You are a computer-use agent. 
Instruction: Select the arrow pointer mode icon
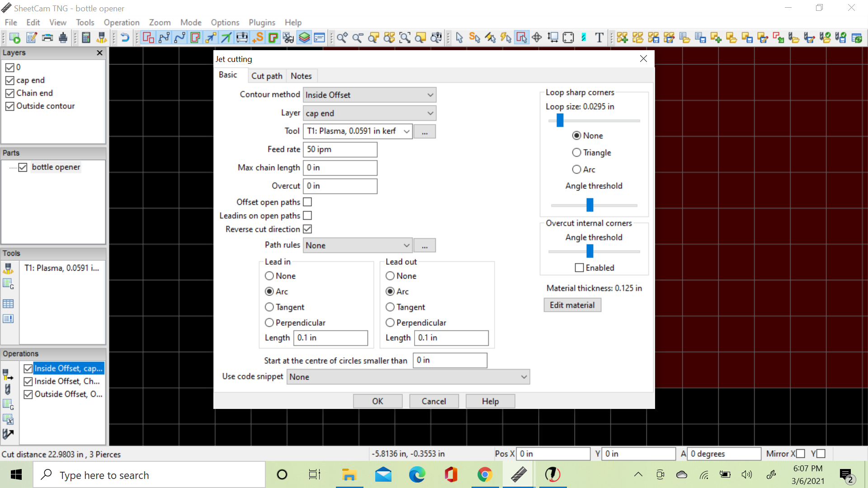tap(459, 38)
